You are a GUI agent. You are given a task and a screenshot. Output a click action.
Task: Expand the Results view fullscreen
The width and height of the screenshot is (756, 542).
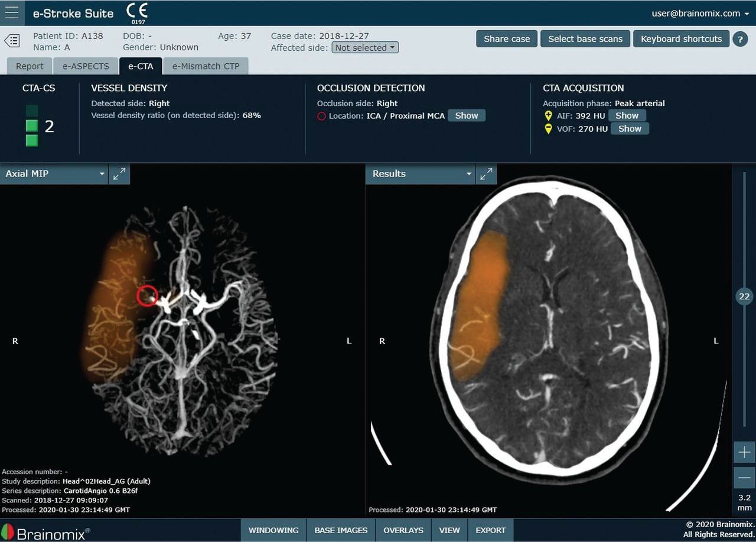[x=486, y=174]
